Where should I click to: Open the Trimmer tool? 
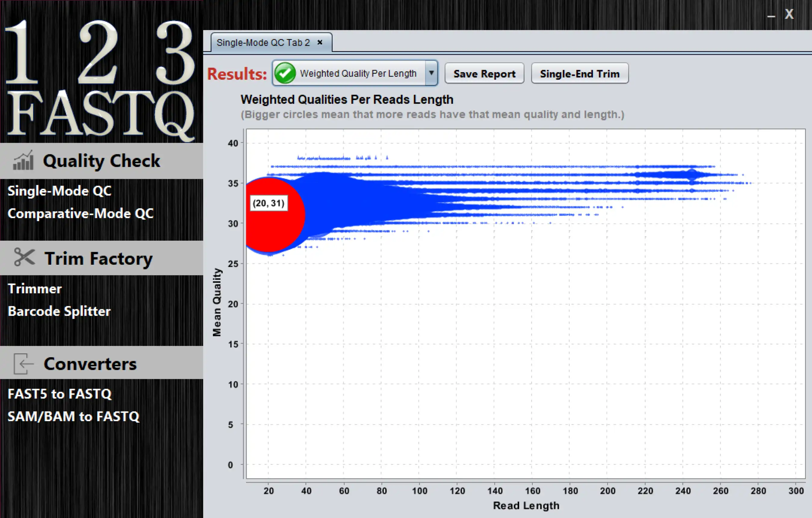(x=35, y=288)
